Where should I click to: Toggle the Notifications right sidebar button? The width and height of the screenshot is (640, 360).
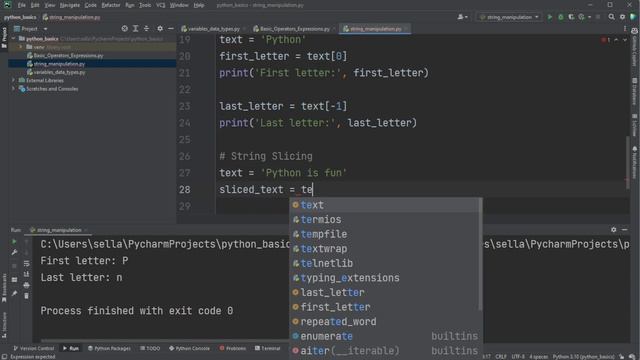click(635, 162)
